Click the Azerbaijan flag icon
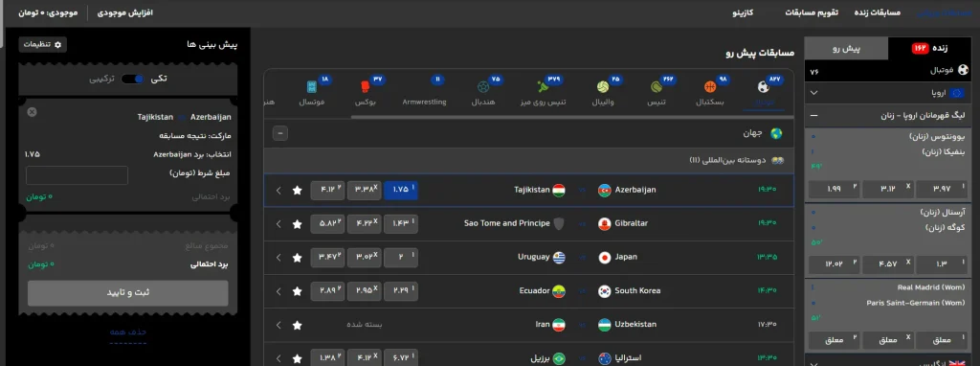 click(x=605, y=191)
